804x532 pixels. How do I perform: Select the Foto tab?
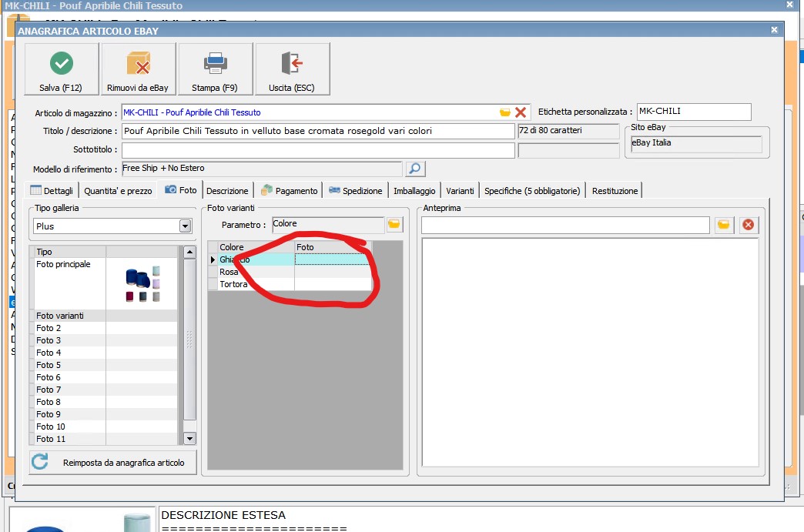[180, 189]
